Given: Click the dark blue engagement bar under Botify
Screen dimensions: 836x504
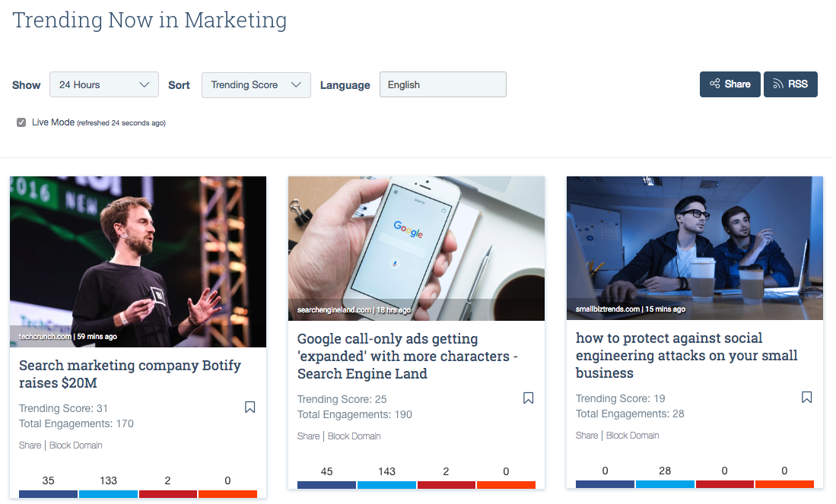Looking at the screenshot, I should [x=49, y=494].
